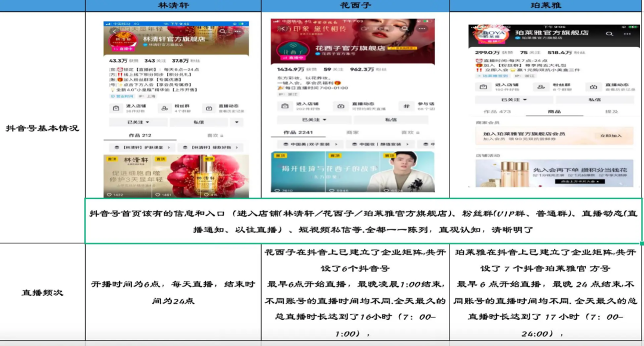Open 林清轩 video with 1422 likes

point(128,177)
